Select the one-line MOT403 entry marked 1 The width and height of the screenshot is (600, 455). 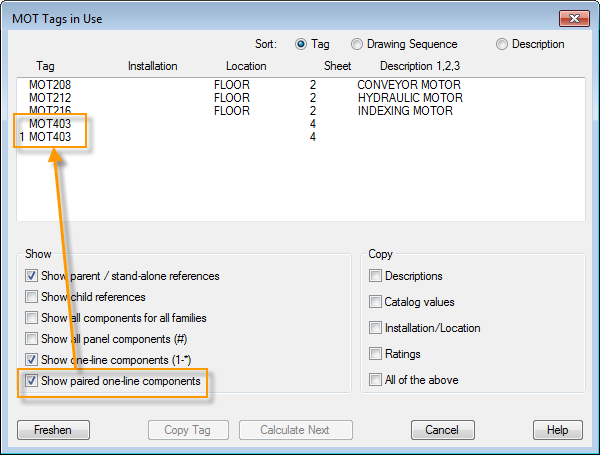(50, 137)
